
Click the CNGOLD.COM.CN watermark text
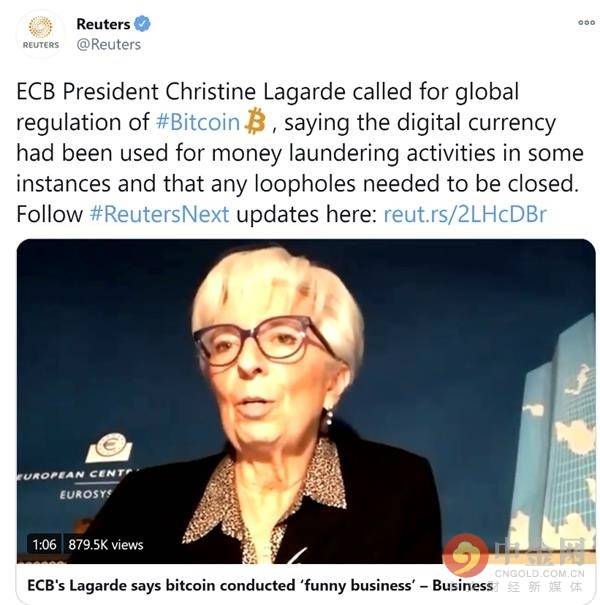pos(539,574)
